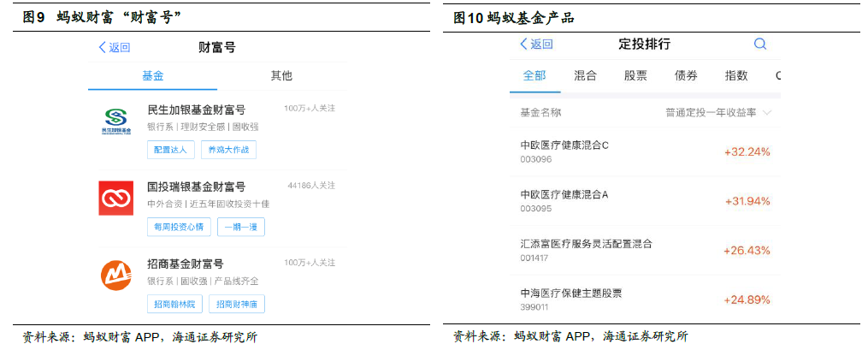Image resolution: width=868 pixels, height=350 pixels.
Task: Go back using 返回 in 财富号 screen
Action: coord(114,47)
